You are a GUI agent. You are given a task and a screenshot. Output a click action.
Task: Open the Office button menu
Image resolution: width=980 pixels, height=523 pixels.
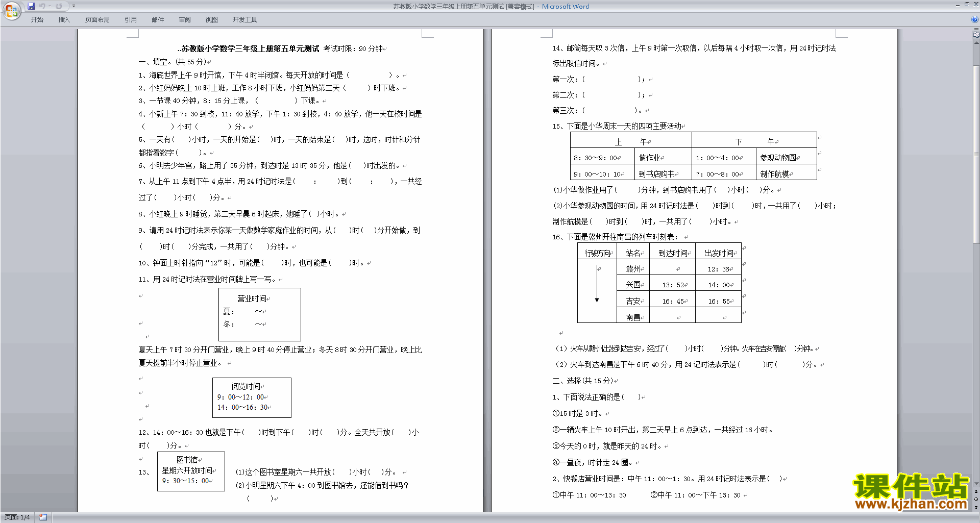coord(11,10)
